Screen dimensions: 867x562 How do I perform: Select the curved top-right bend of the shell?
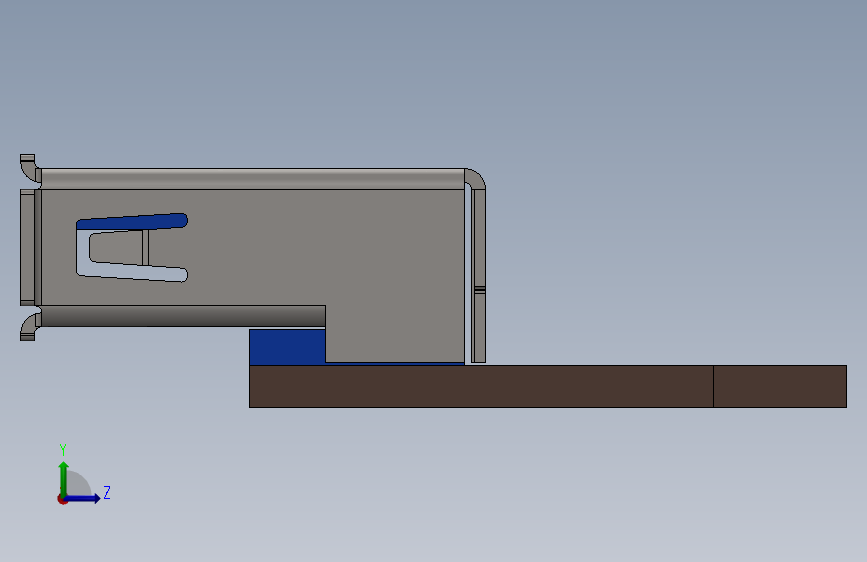pos(476,178)
